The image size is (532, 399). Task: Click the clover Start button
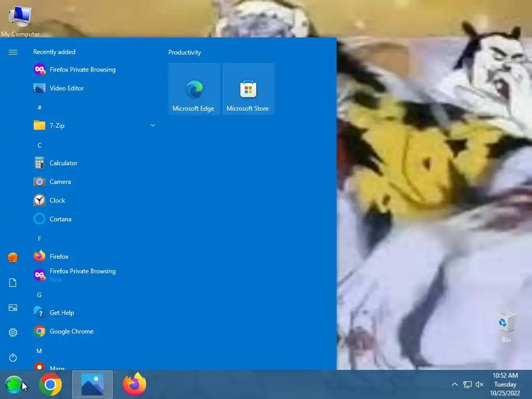[x=14, y=384]
